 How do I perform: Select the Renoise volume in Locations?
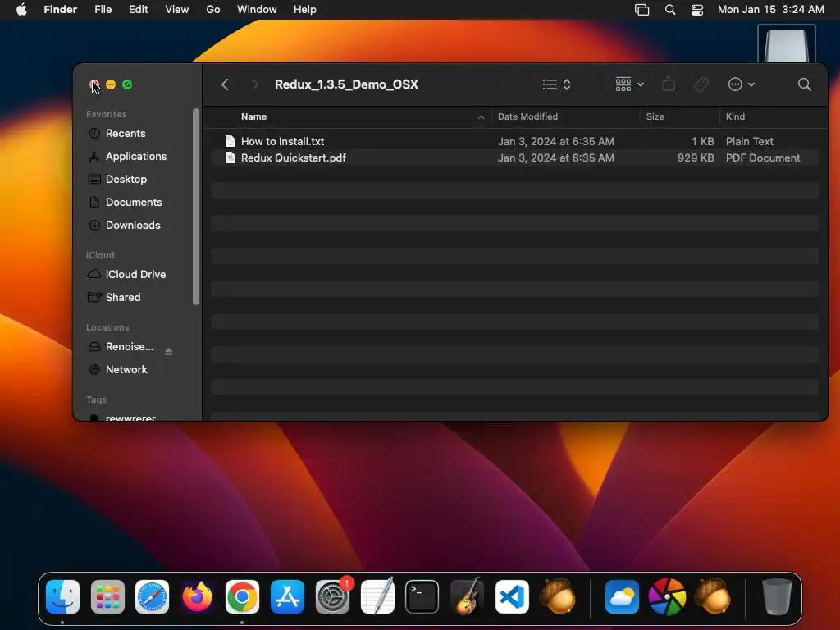(x=129, y=347)
